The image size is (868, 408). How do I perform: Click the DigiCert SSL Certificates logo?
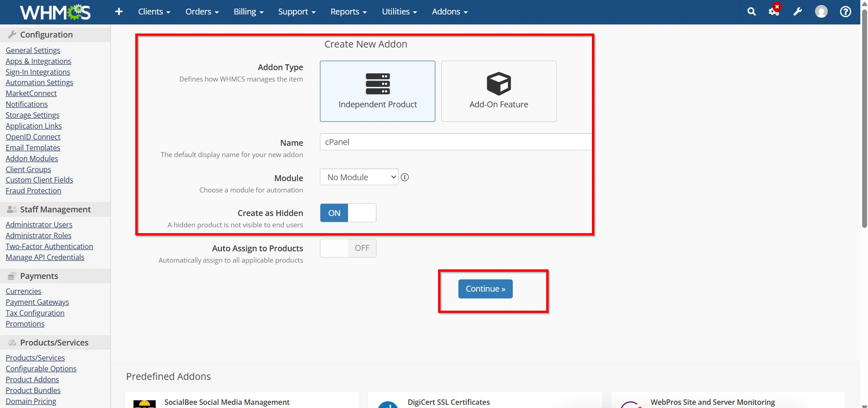pyautogui.click(x=388, y=404)
